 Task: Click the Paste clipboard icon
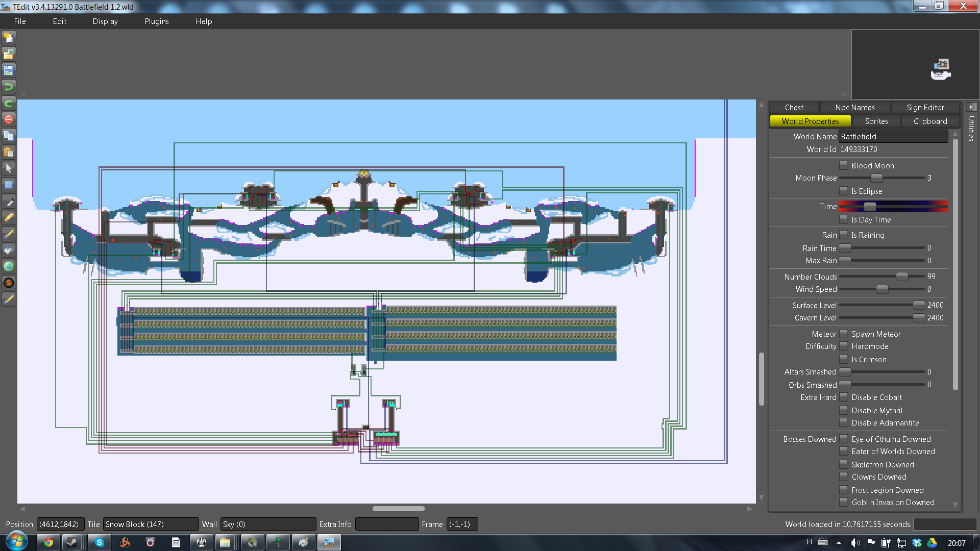[9, 152]
